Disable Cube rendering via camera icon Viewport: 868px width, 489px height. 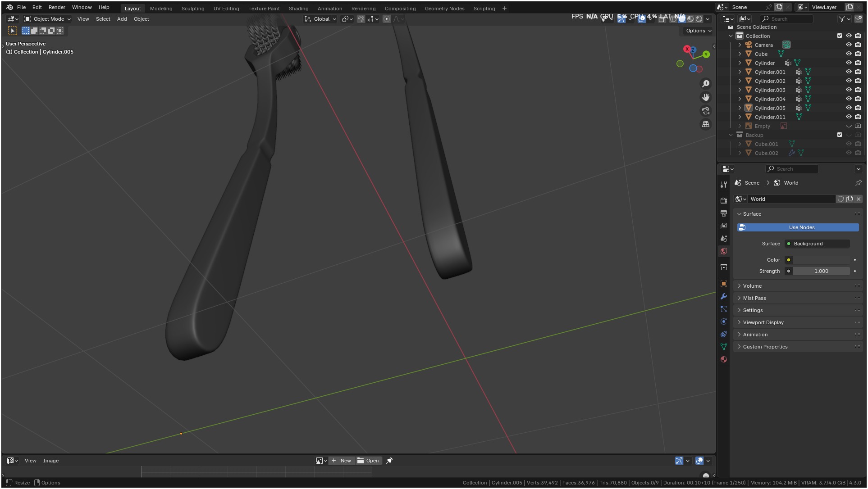[x=858, y=54]
